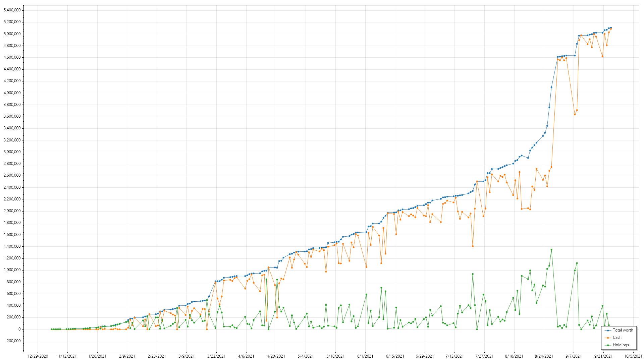
Task: Click the blue Total worth legend marker
Action: 608,330
